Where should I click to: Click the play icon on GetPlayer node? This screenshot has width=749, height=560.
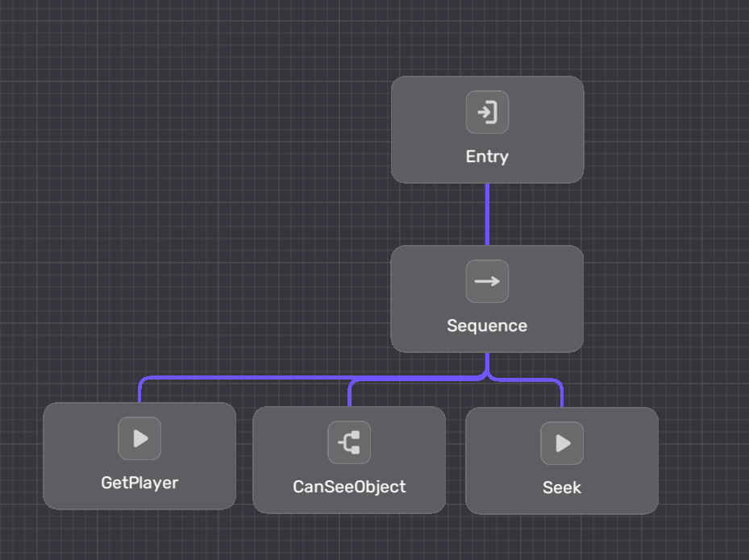coord(139,438)
